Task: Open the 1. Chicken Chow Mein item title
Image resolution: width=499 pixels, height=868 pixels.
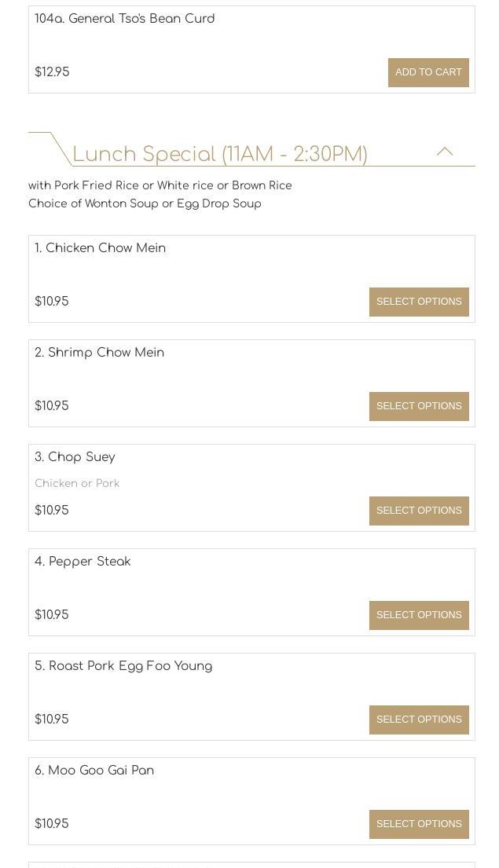Action: pyautogui.click(x=101, y=248)
